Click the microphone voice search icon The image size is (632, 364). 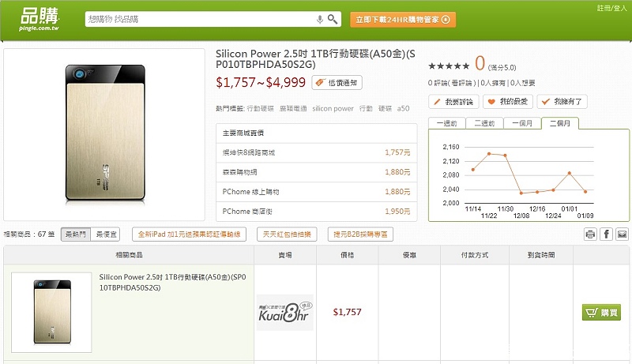pyautogui.click(x=320, y=19)
